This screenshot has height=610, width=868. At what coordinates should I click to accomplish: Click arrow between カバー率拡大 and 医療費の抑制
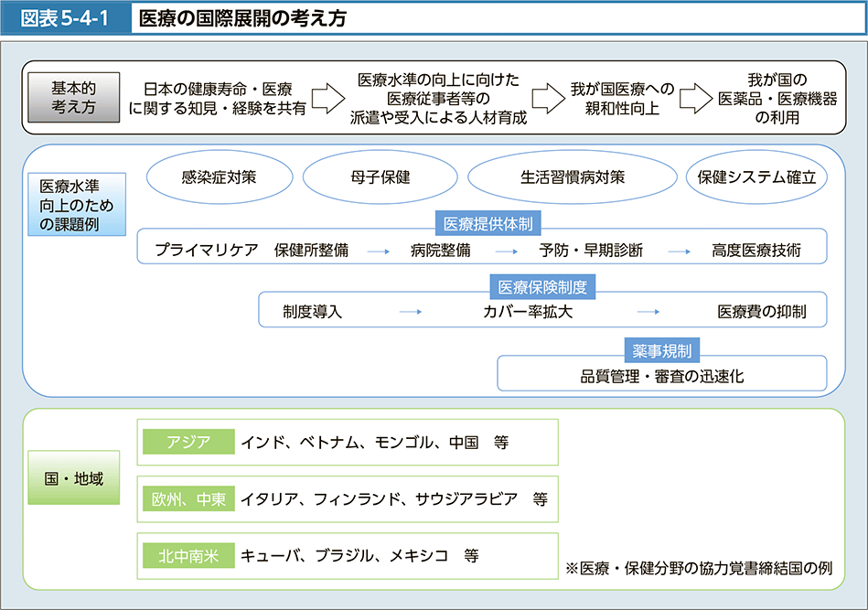pyautogui.click(x=648, y=312)
